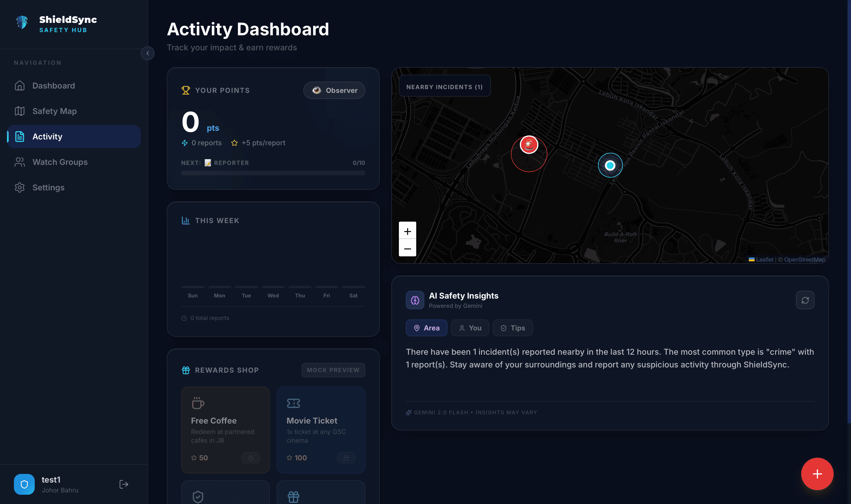Zoom in on the incidents map
This screenshot has width=851, height=504.
407,231
